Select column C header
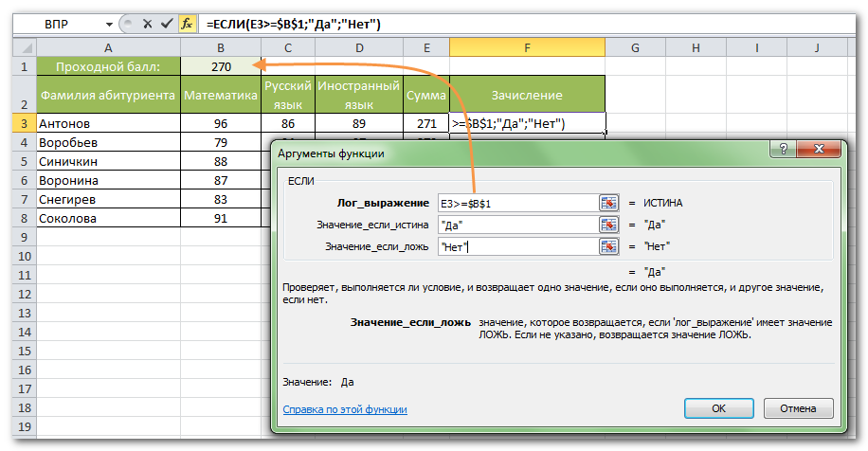 tap(288, 47)
